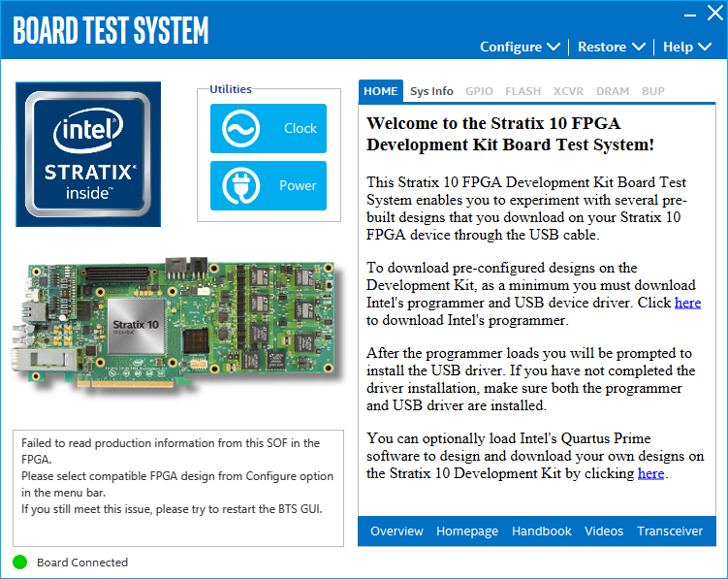
Task: Switch to the HOME tab
Action: (381, 91)
